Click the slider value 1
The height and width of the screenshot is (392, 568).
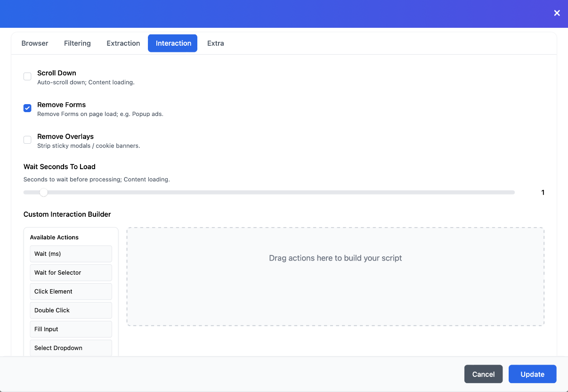click(x=543, y=192)
